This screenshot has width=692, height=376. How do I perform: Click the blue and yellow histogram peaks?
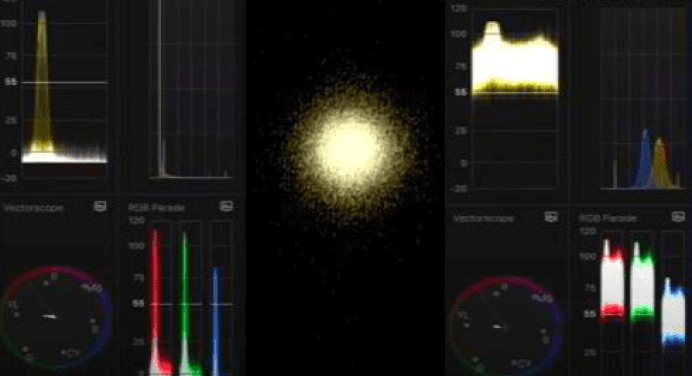(x=653, y=159)
